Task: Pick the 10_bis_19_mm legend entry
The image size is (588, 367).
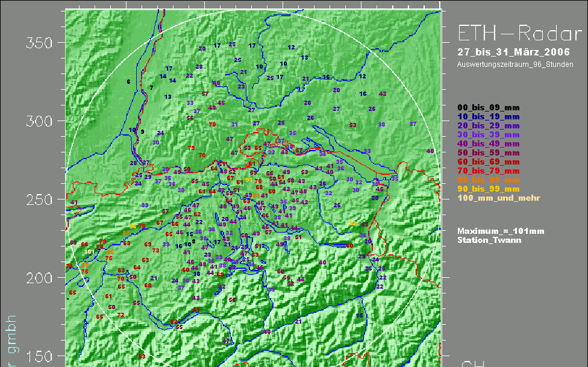Action: [x=488, y=117]
